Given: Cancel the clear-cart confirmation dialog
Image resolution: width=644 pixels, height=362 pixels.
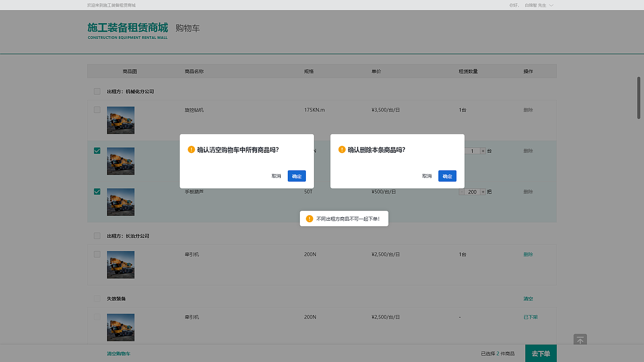Looking at the screenshot, I should click(x=276, y=176).
